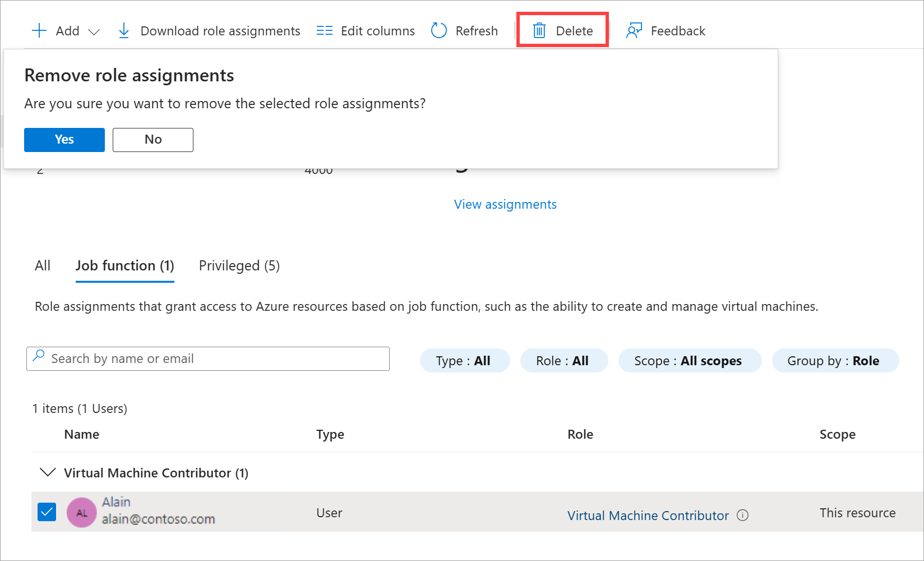924x561 pixels.
Task: Sort by the Type column header
Action: (330, 434)
